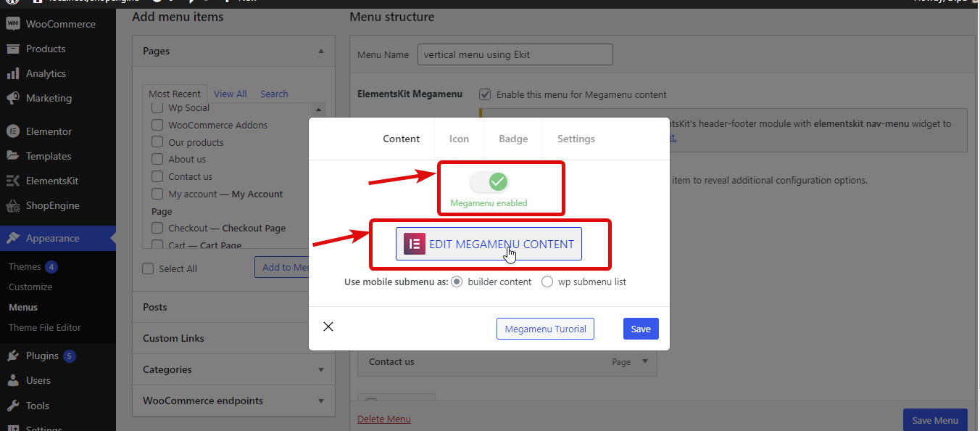Check the Contact us page checkbox
This screenshot has height=431, width=980.
pyautogui.click(x=157, y=176)
